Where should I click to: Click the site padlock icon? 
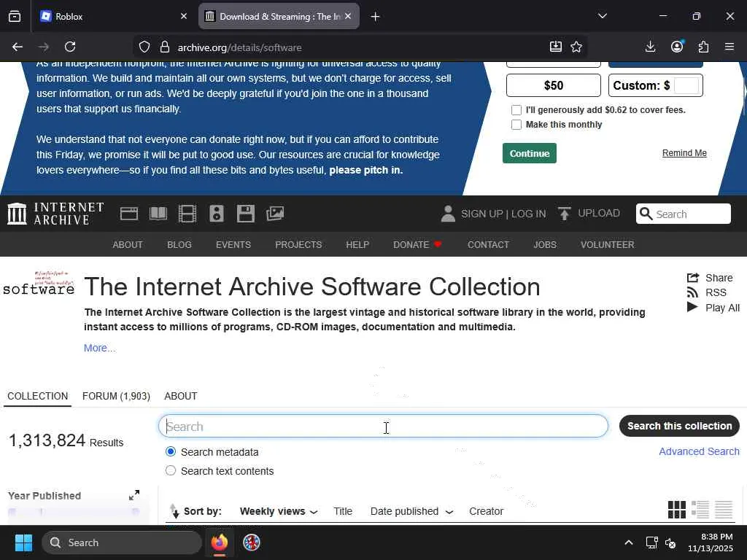[x=165, y=47]
